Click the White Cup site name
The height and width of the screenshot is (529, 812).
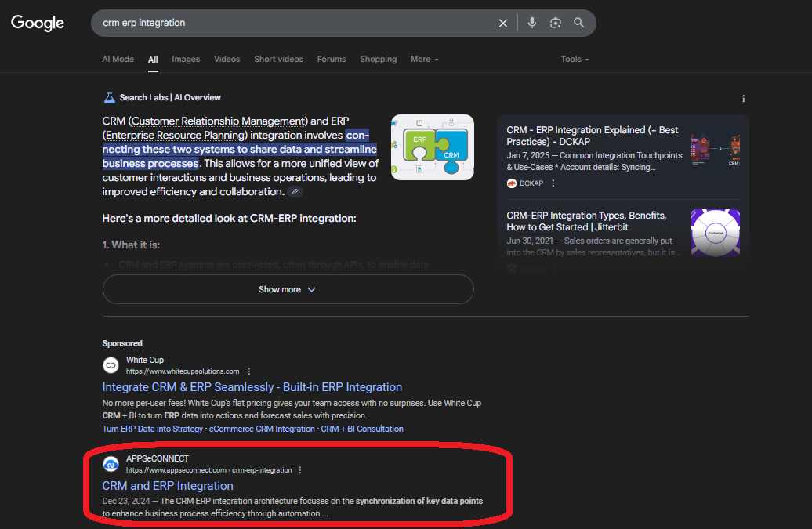pos(145,360)
